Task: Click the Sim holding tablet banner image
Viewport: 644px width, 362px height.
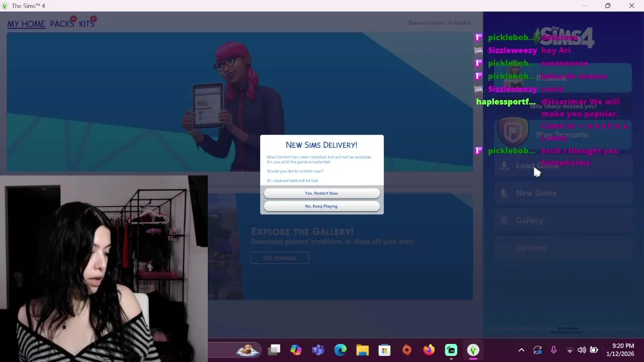Action: pos(239,102)
